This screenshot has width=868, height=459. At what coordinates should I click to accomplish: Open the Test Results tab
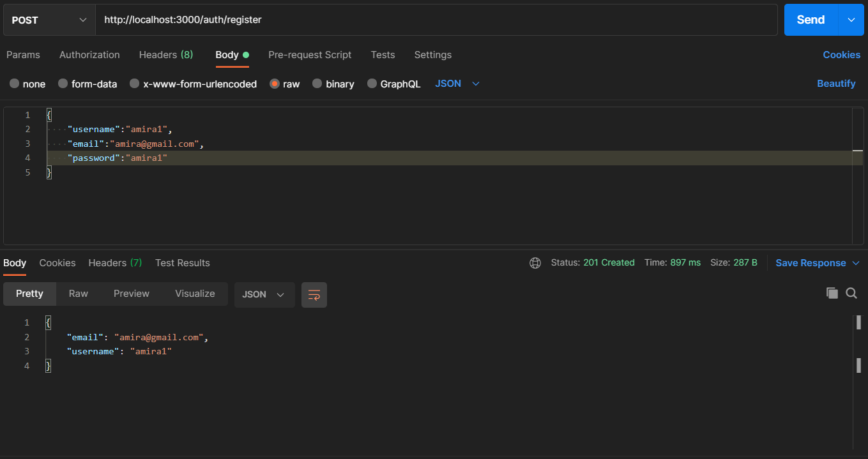tap(182, 262)
